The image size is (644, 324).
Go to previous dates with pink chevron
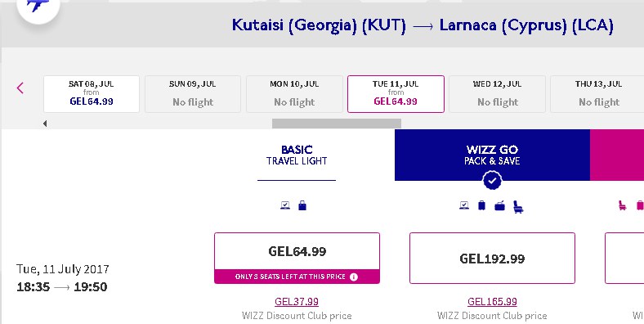coord(20,88)
